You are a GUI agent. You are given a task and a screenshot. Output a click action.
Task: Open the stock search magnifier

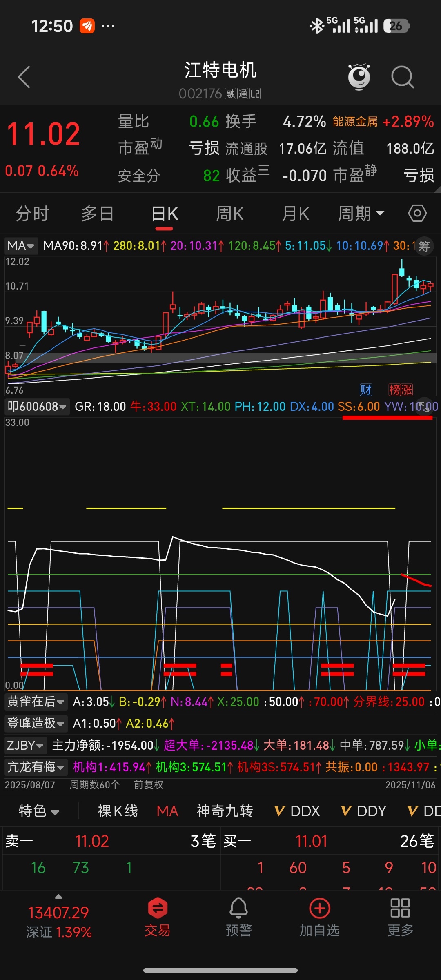pyautogui.click(x=403, y=77)
